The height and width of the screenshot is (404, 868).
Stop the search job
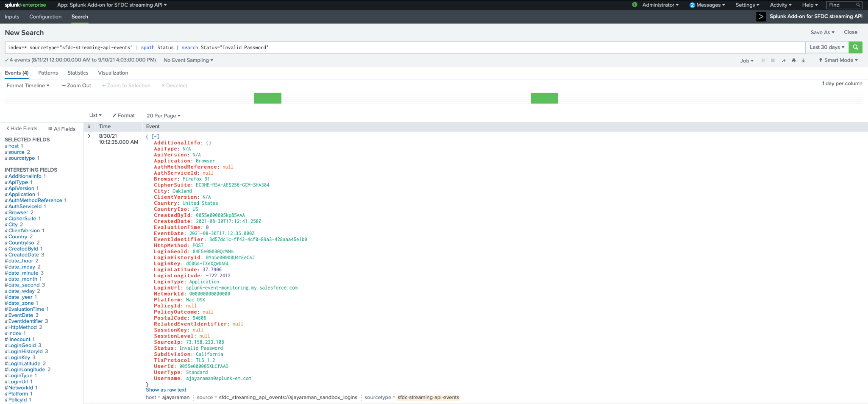[773, 60]
